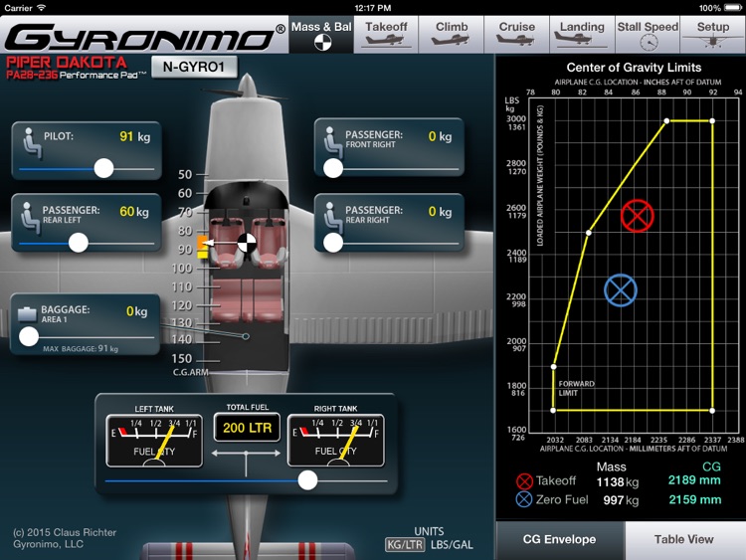Click the Total Fuel 200 LTR display
Viewport: 746px width, 560px height.
[x=247, y=428]
